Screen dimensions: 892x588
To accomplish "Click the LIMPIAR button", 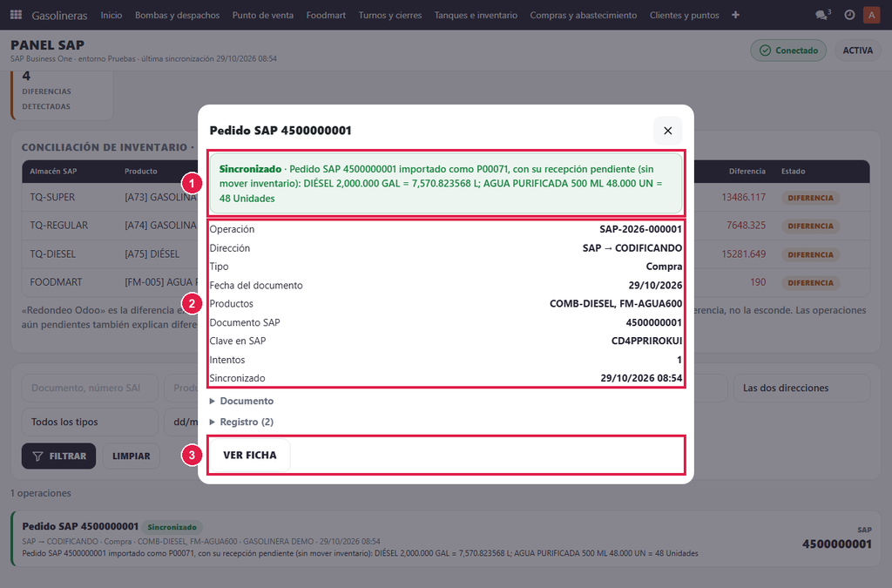I will (x=132, y=456).
